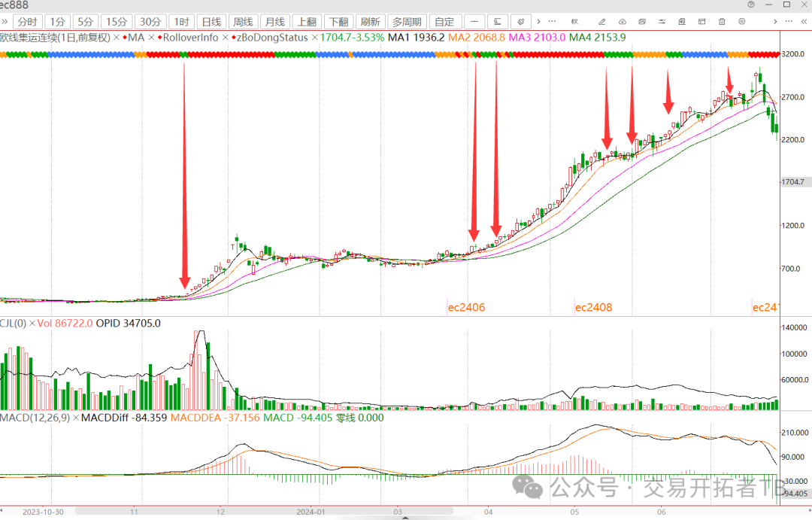Click the ec2408 contract rollover marker
Viewport: 812px width, 520px height.
pyautogui.click(x=594, y=308)
